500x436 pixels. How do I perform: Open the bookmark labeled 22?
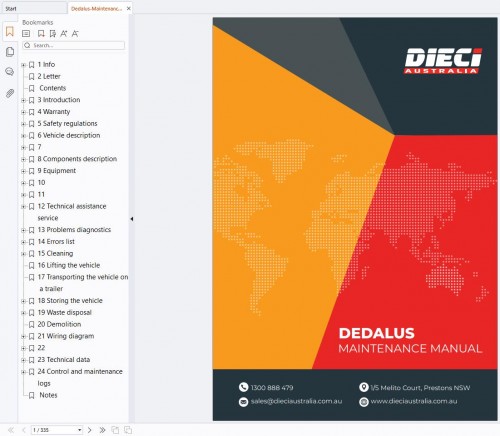click(x=41, y=348)
